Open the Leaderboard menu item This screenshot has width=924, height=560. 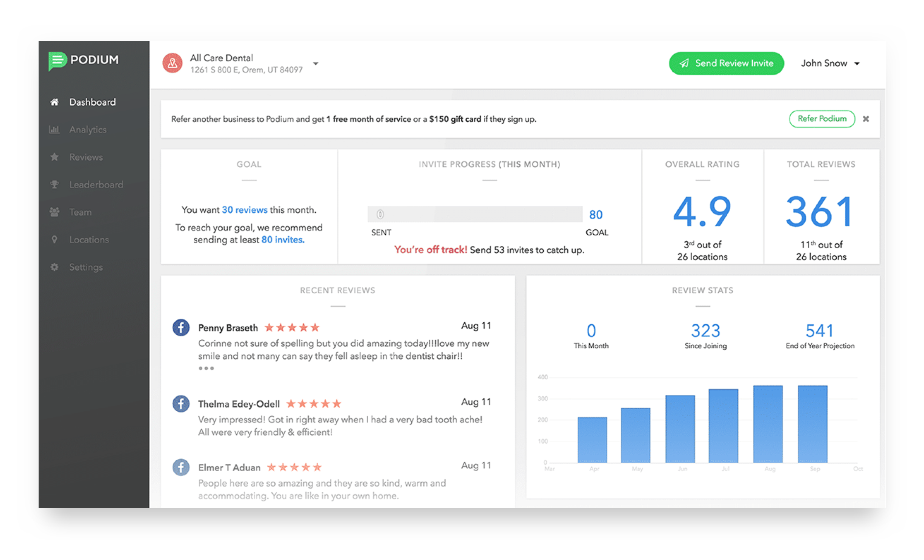96,184
